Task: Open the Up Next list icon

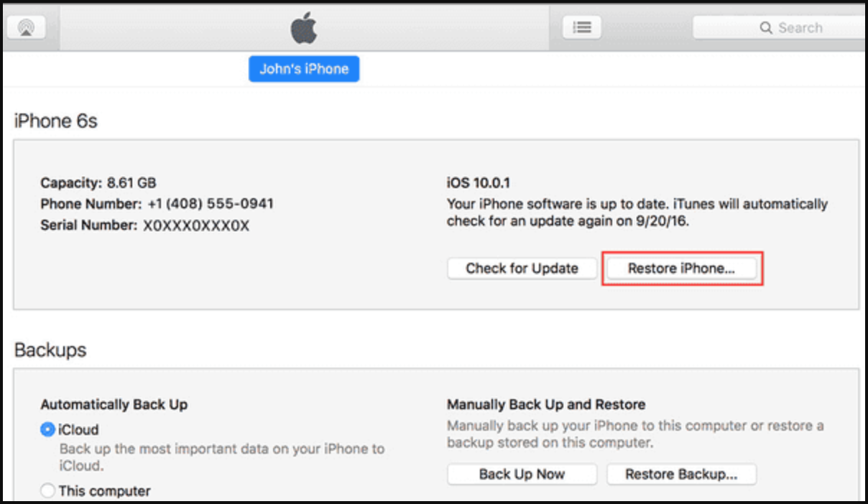Action: (x=582, y=27)
